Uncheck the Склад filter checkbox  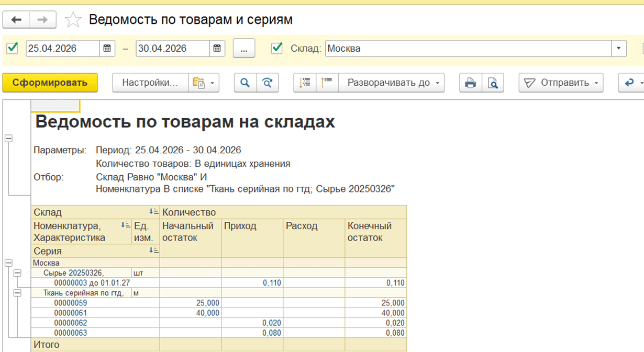pos(277,48)
